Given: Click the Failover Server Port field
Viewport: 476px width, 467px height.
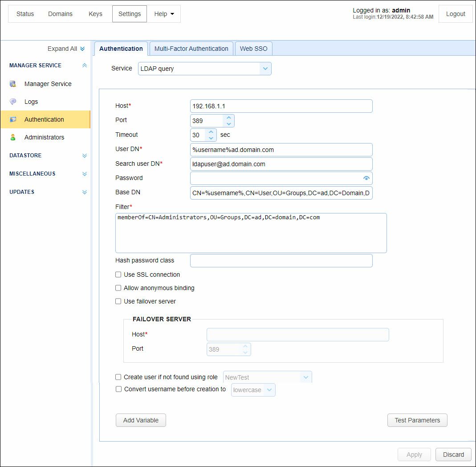Looking at the screenshot, I should [x=228, y=349].
